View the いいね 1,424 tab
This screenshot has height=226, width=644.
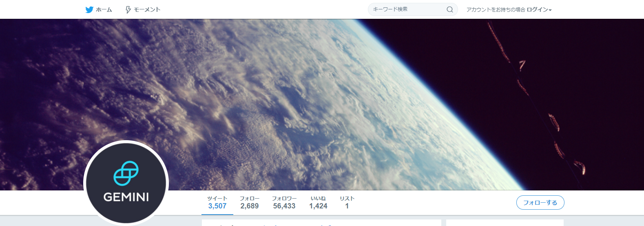pos(318,203)
